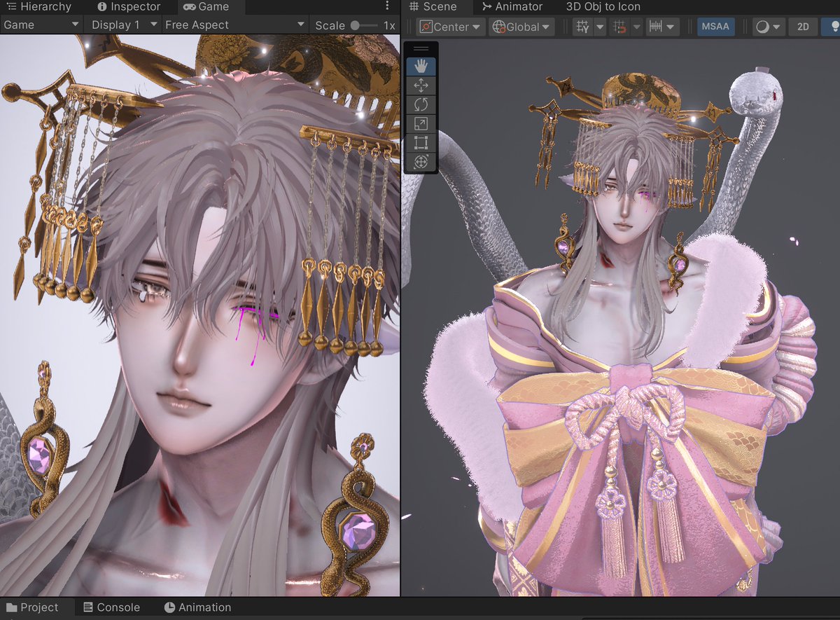Open grid visibility options arrow
Image resolution: width=840 pixels, height=620 pixels.
coord(600,27)
